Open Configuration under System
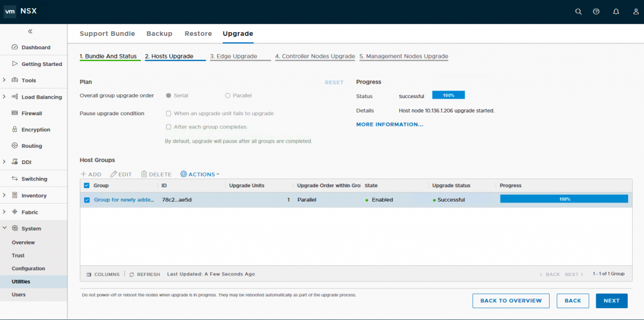 click(28, 268)
